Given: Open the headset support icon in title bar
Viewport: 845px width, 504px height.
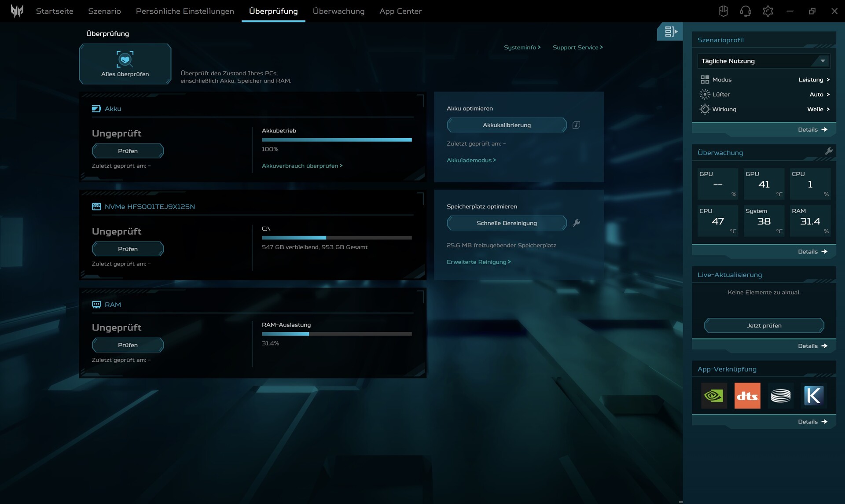Looking at the screenshot, I should [x=746, y=11].
